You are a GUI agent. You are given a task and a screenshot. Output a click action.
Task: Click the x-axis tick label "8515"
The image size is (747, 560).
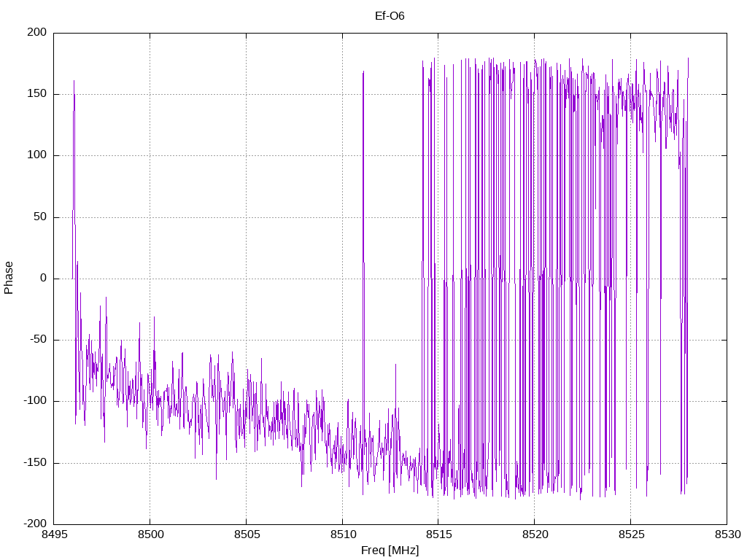(x=438, y=534)
